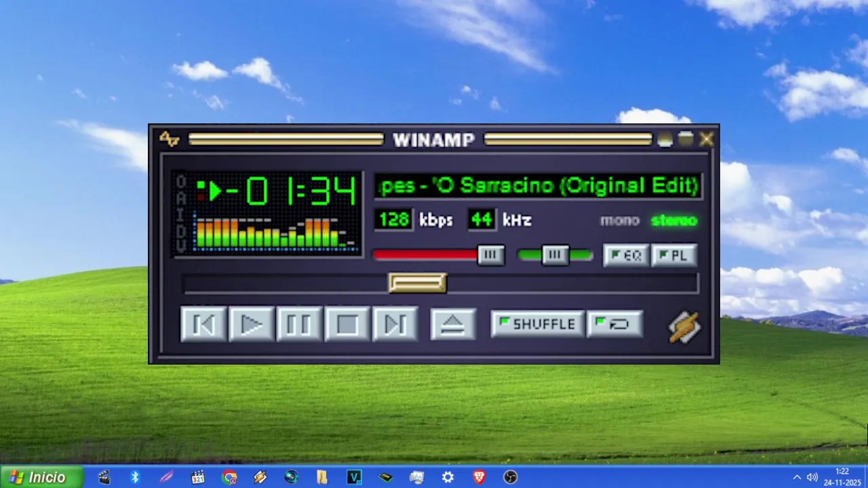Click the scrolling song title 'O Sarracino
868x488 pixels.
pyautogui.click(x=538, y=186)
